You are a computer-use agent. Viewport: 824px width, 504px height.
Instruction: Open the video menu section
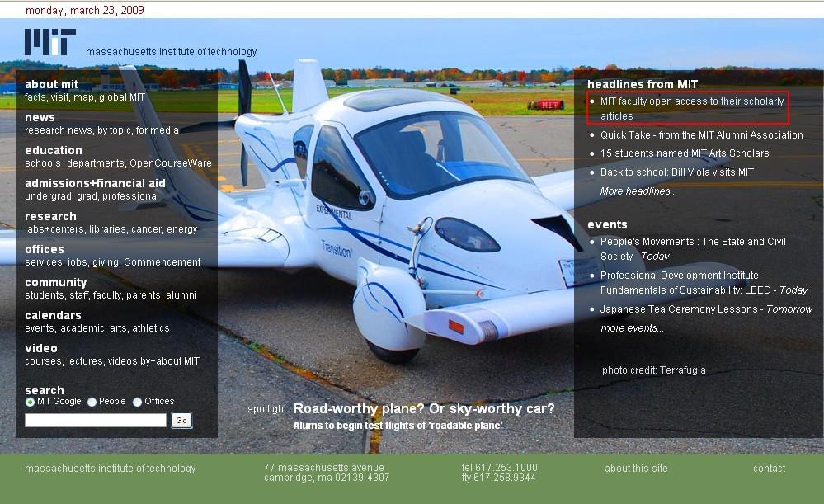click(41, 348)
